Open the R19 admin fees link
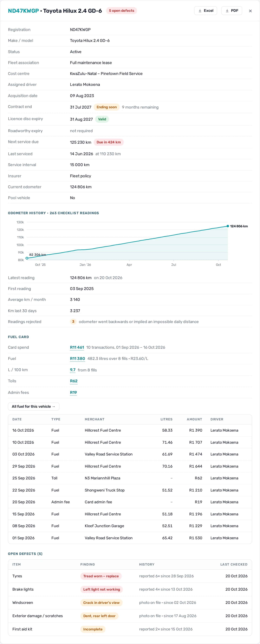The height and width of the screenshot is (644, 260). pyautogui.click(x=73, y=393)
